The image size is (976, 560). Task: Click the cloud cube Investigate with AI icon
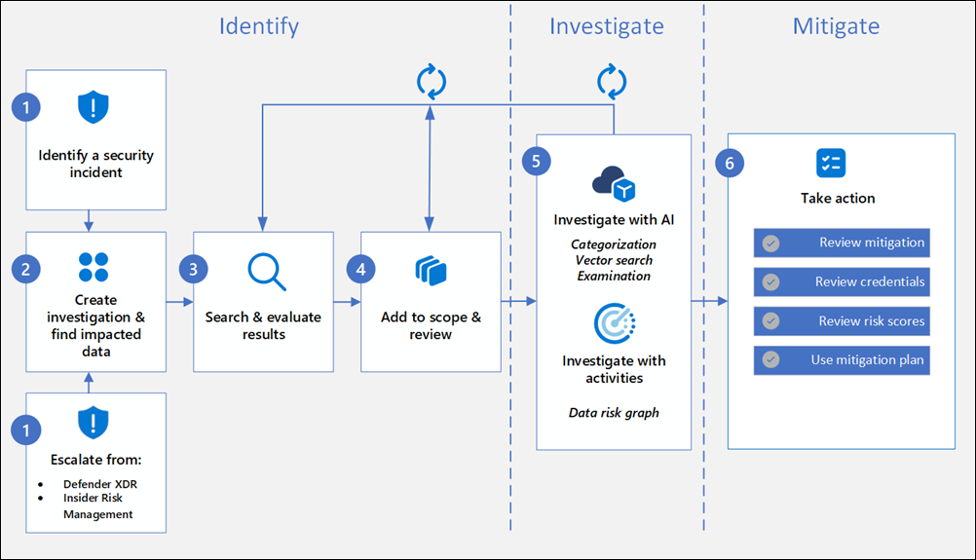pyautogui.click(x=614, y=184)
